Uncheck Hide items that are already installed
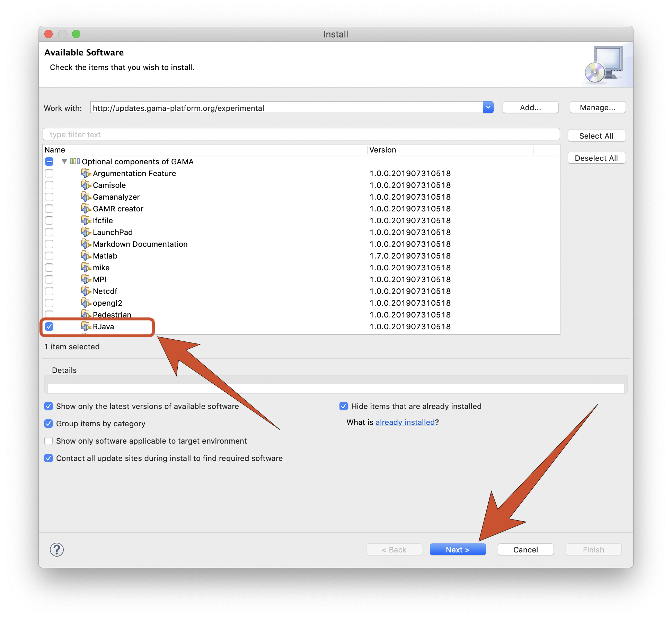 [344, 406]
